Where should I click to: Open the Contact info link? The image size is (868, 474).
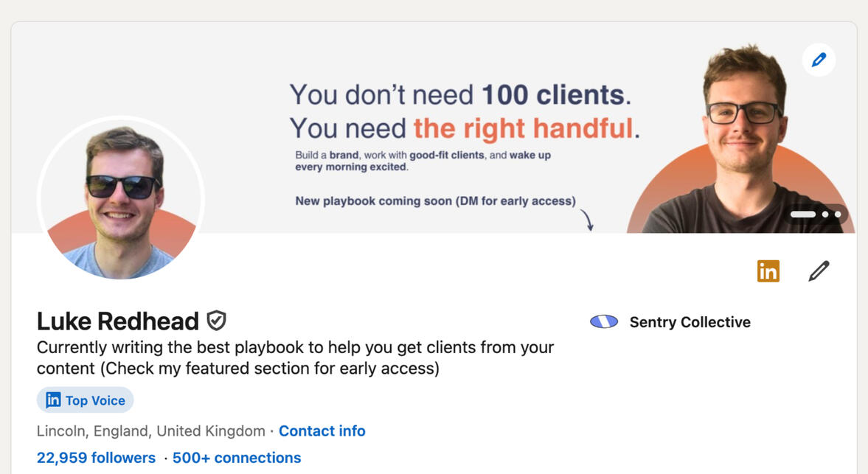pos(322,431)
